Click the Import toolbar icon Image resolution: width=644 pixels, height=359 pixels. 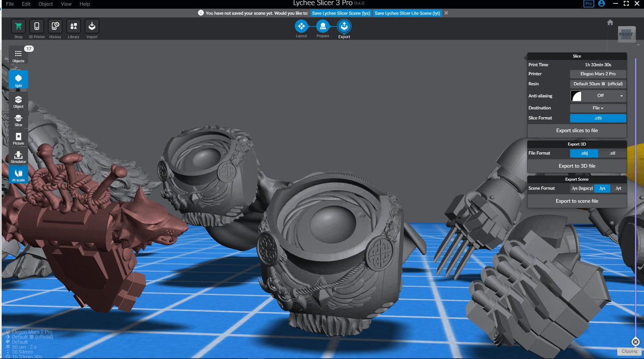coord(92,26)
